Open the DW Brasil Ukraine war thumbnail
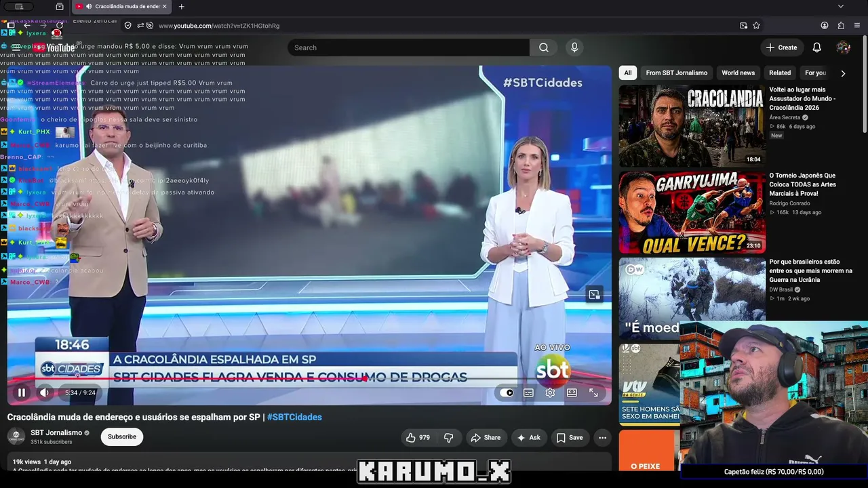This screenshot has width=868, height=488. [x=692, y=298]
